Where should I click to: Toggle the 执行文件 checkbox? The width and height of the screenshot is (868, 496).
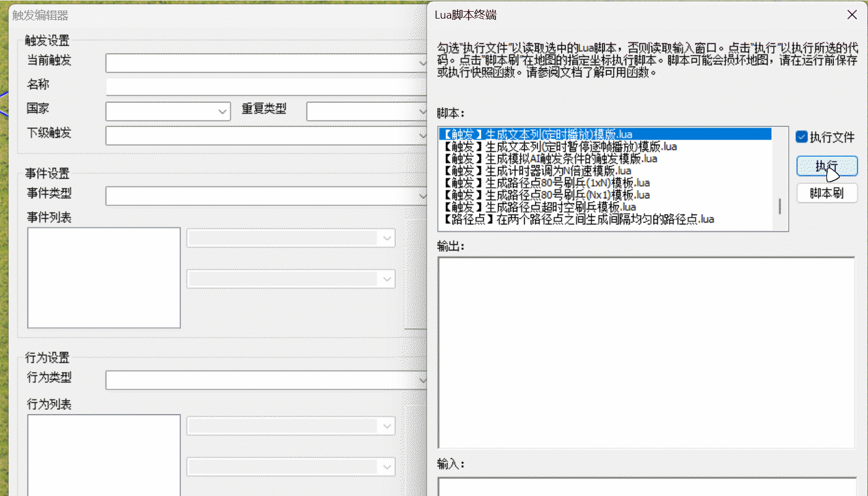pyautogui.click(x=802, y=137)
